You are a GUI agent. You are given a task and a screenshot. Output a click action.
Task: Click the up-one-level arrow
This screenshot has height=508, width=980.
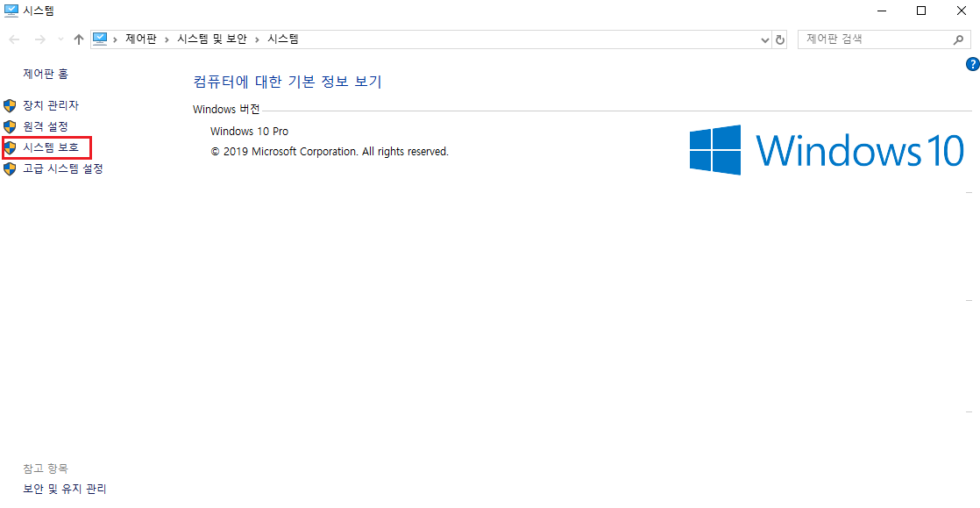(x=78, y=39)
